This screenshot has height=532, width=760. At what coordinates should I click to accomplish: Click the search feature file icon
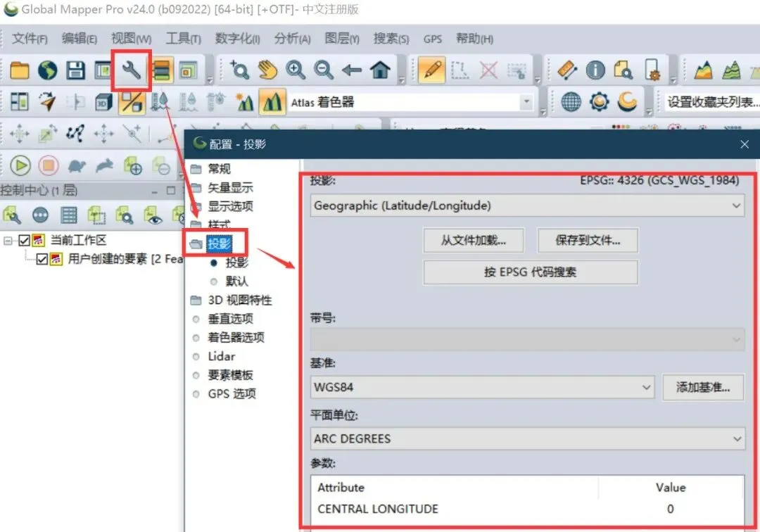(x=623, y=70)
